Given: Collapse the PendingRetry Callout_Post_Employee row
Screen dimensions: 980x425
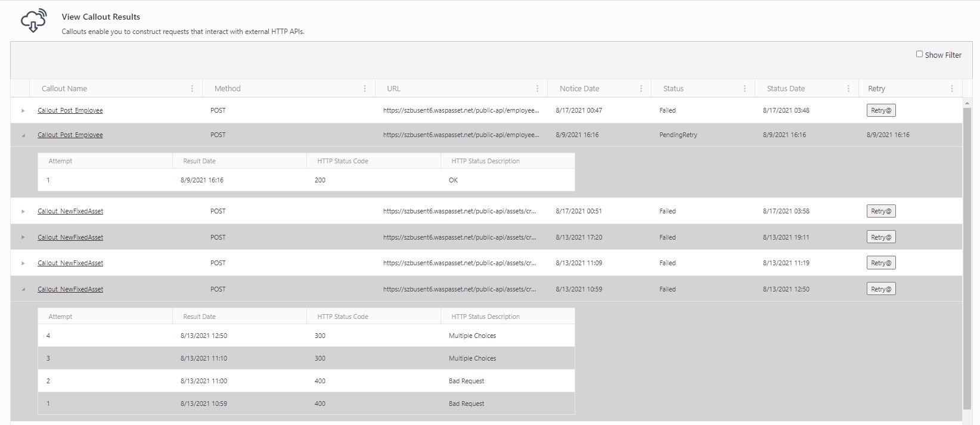Looking at the screenshot, I should (x=23, y=135).
